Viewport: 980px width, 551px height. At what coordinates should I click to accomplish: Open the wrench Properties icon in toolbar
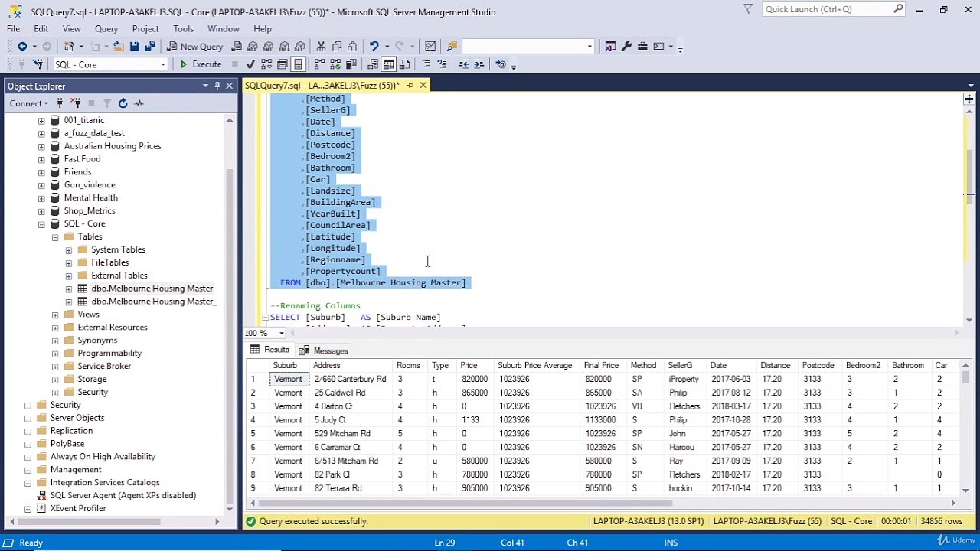click(x=626, y=47)
